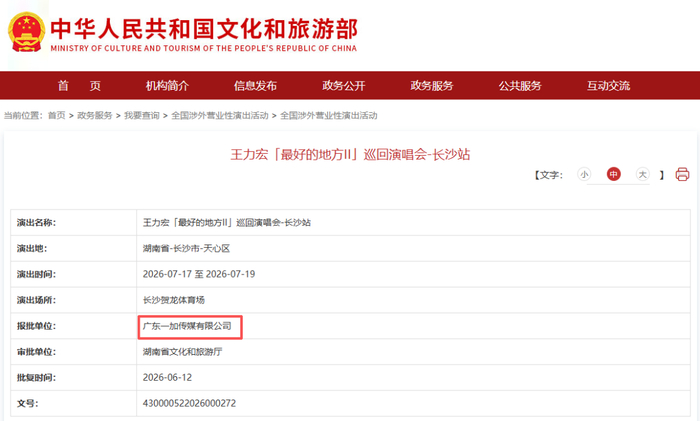Click the 演出场所 row label
700x421 pixels.
[36, 300]
